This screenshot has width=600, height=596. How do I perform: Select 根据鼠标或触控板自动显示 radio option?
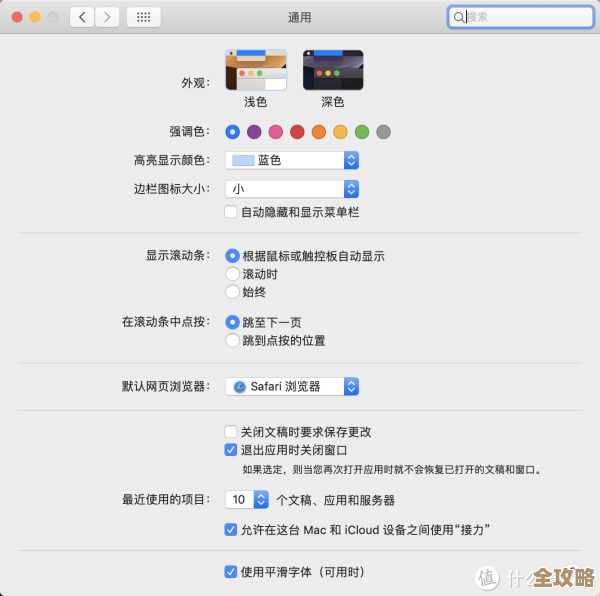[x=233, y=256]
